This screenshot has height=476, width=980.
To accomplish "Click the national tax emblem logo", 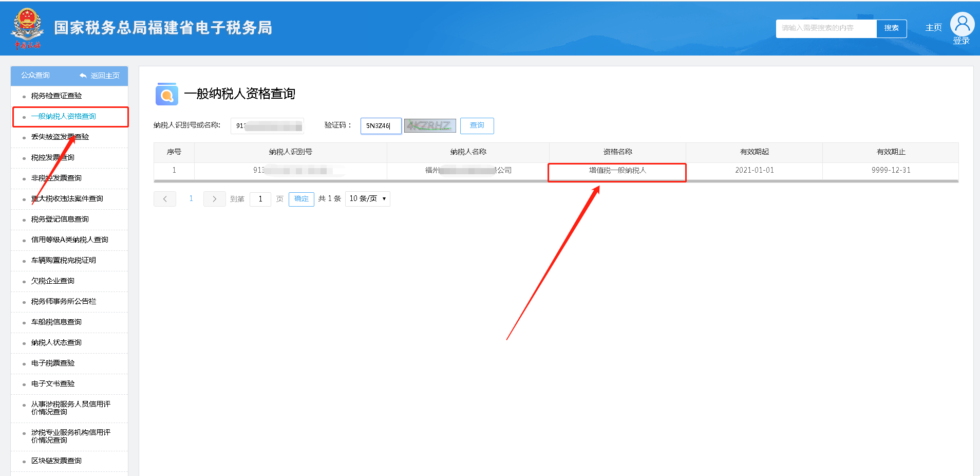I will pos(27,28).
